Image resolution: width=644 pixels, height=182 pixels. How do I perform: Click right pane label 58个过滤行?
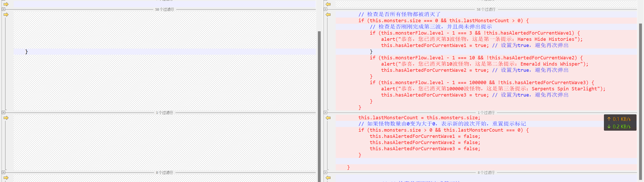[x=486, y=9]
